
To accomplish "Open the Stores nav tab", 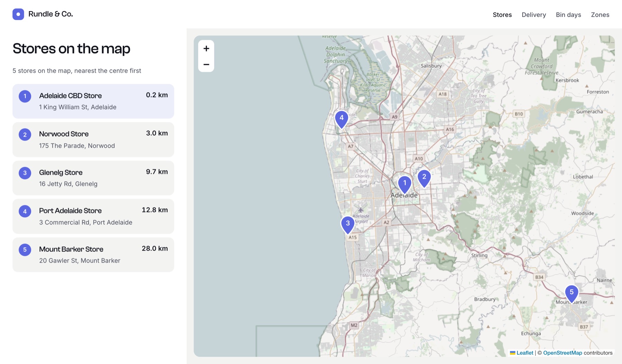I will point(502,15).
